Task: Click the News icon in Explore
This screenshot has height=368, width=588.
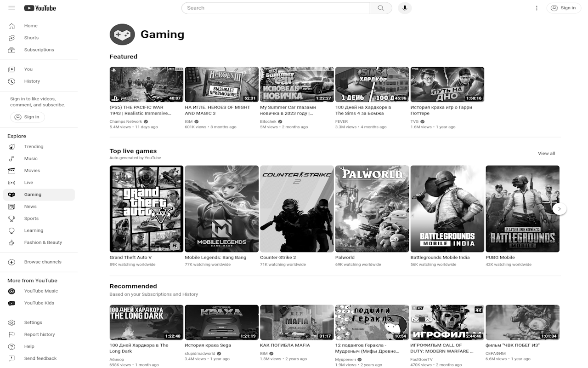Action: coord(12,207)
